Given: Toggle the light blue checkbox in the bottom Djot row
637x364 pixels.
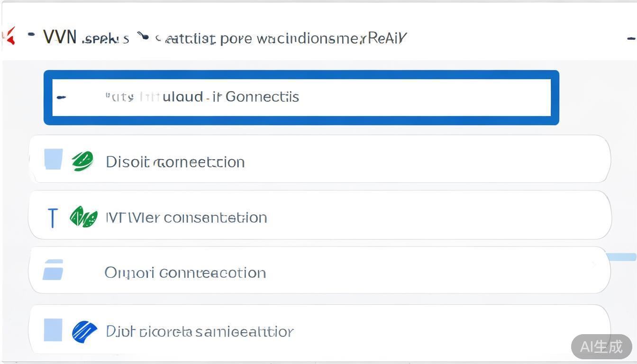Looking at the screenshot, I should point(53,330).
